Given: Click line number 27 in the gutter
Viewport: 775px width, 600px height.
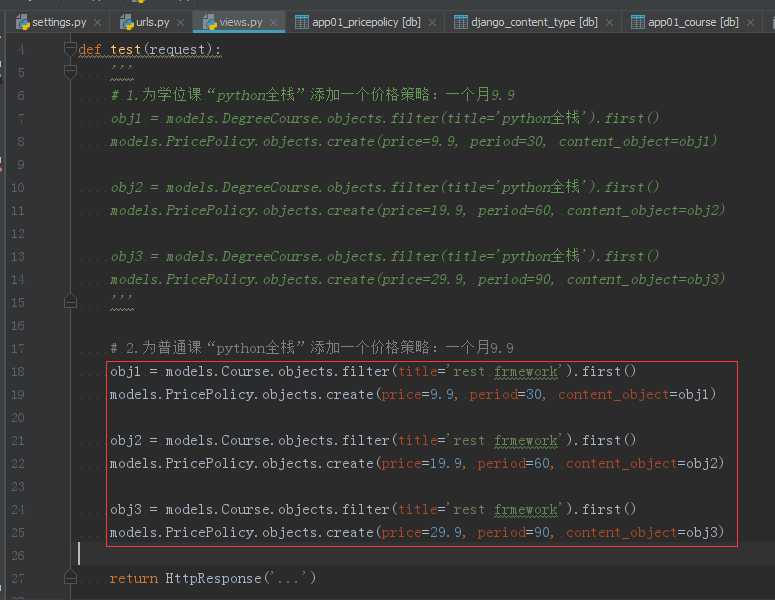Looking at the screenshot, I should pos(17,578).
